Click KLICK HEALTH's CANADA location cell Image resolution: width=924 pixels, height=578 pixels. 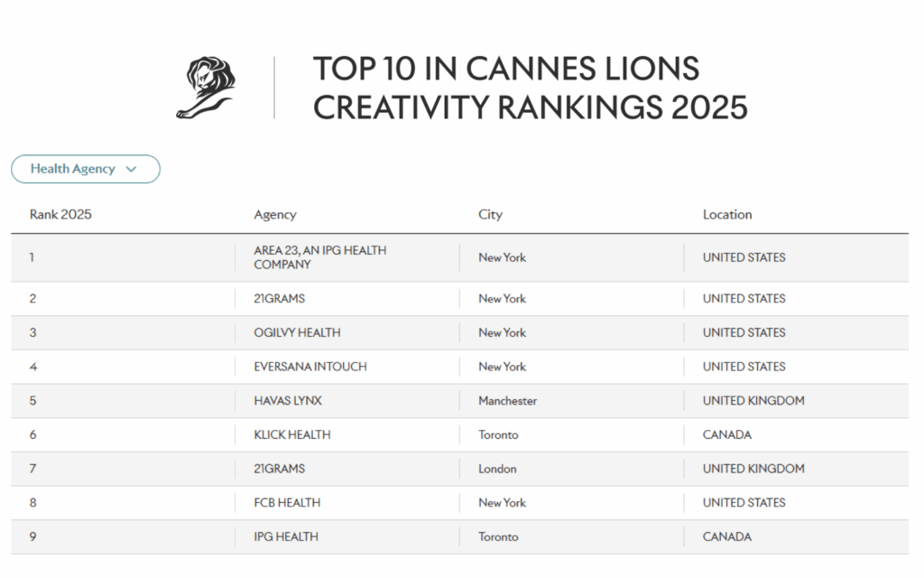(727, 434)
